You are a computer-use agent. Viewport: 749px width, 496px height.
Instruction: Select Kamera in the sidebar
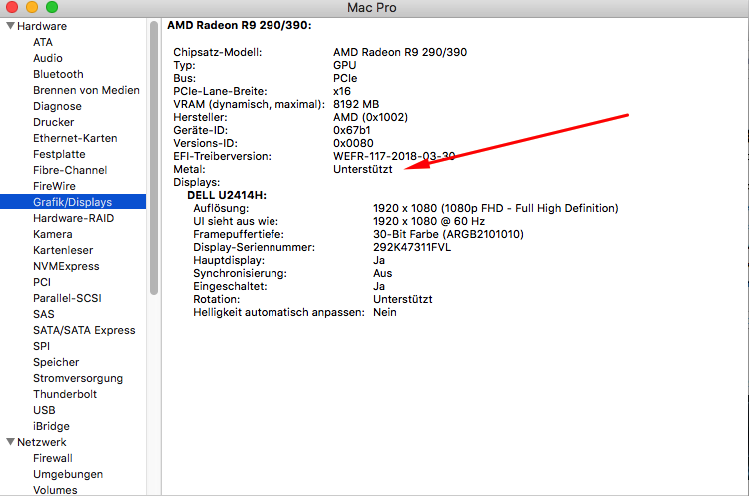pyautogui.click(x=53, y=234)
